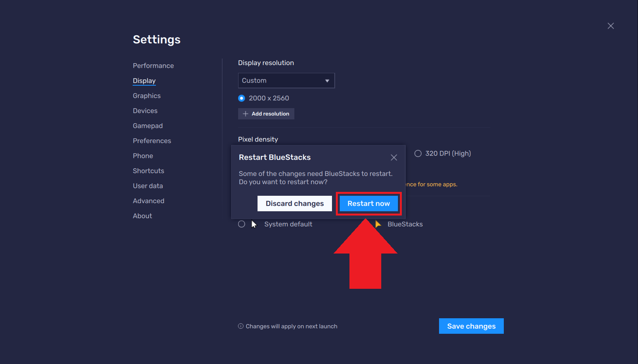Screen dimensions: 638x364
Task: Select the Display tab in the sidebar
Action: [x=144, y=81]
